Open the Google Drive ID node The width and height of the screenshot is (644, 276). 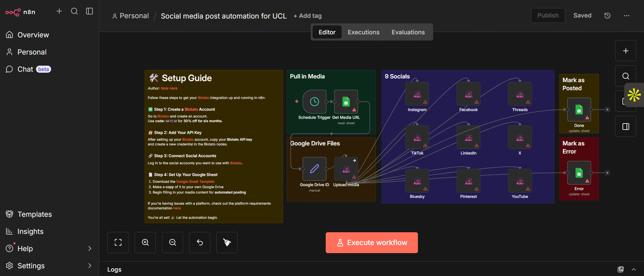(314, 169)
